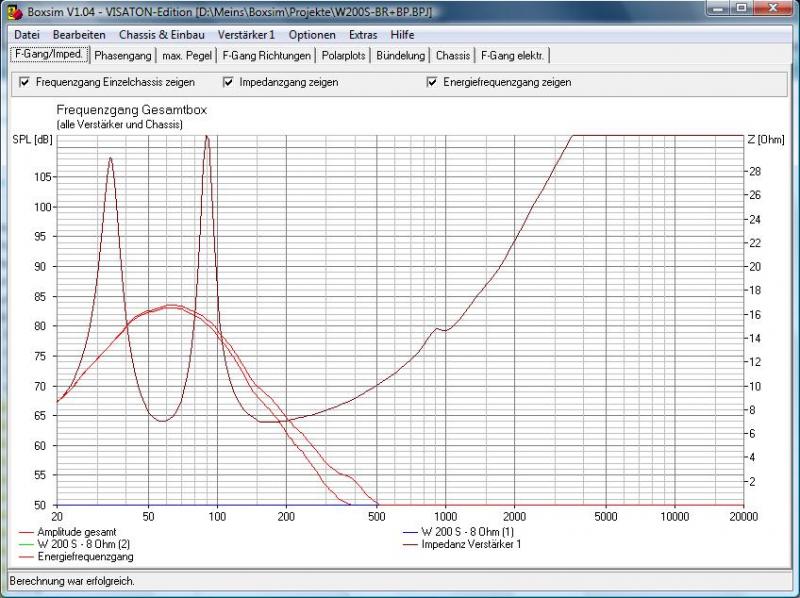Toggle 'Frequenzgang Einzelchassis zeigen' checkbox
This screenshot has width=800, height=598.
tap(24, 82)
